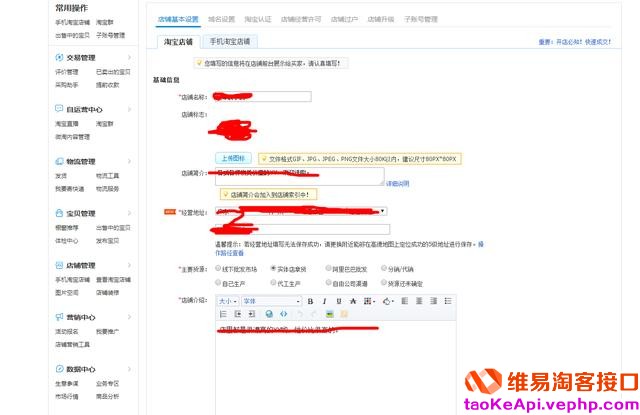Image resolution: width=640 pixels, height=415 pixels.
Task: Open the background color bucket dropdown
Action: tap(388, 301)
